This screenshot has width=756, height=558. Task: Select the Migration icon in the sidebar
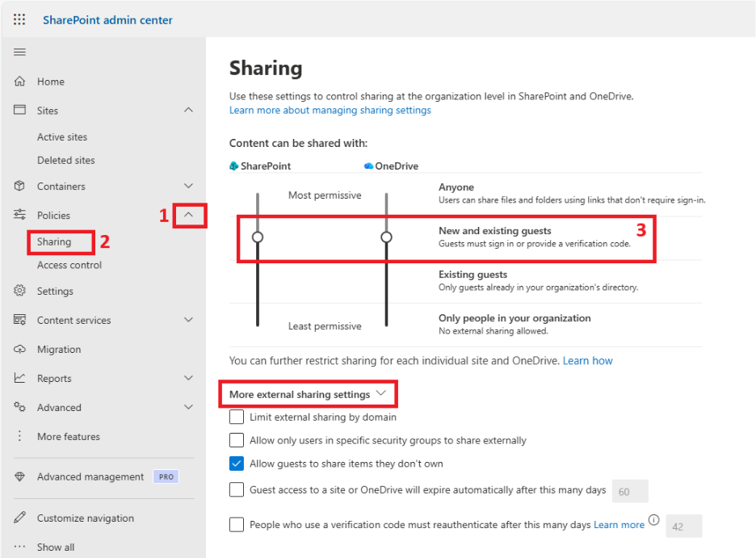tap(19, 349)
